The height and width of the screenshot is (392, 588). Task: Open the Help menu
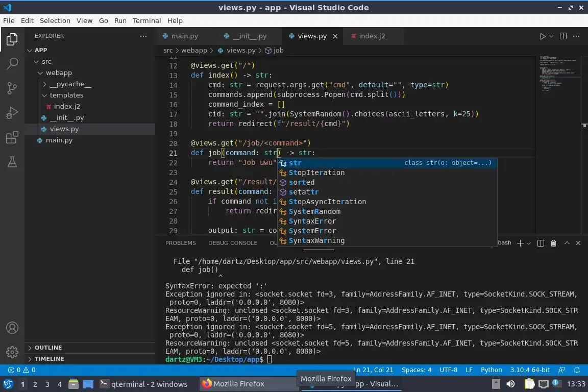pyautogui.click(x=175, y=20)
